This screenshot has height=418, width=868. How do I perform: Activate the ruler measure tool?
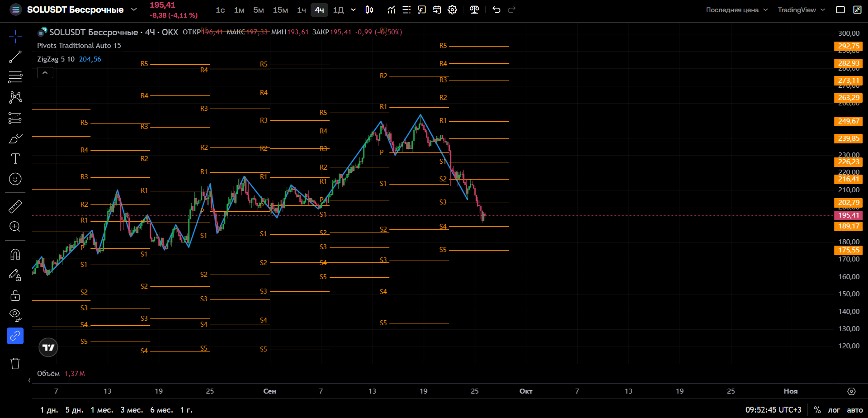(15, 206)
